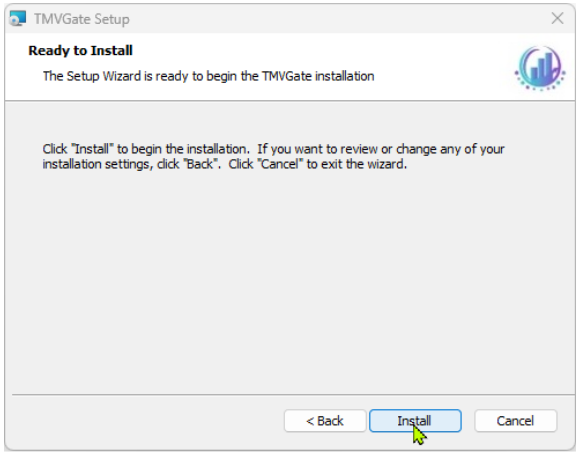Image resolution: width=580 pixels, height=455 pixels.
Task: Click the installer icon in the title bar
Action: click(x=17, y=18)
